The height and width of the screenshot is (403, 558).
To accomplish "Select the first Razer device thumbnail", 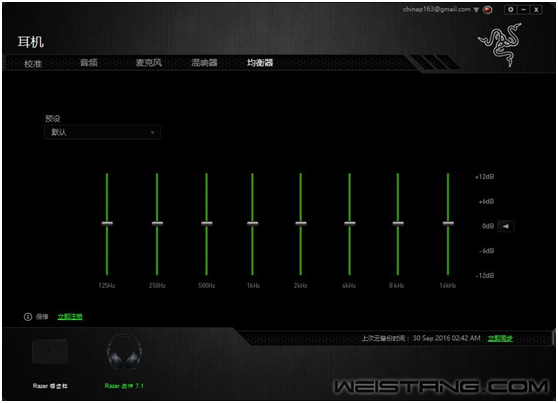I will click(50, 351).
